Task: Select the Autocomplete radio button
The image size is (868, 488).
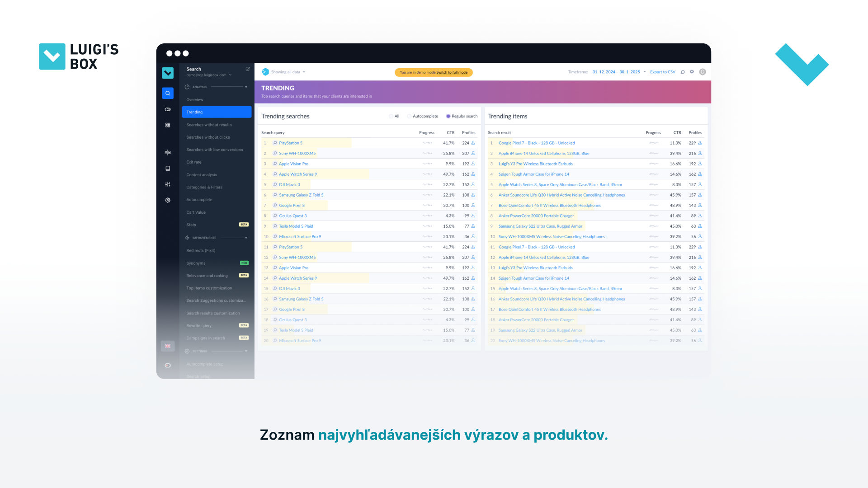Action: click(x=409, y=116)
